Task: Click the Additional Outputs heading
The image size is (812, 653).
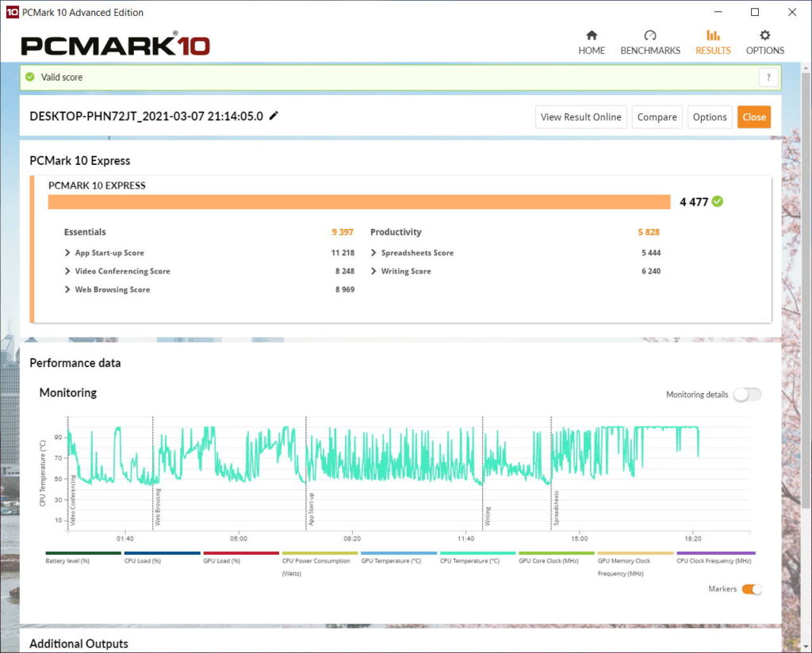Action: [79, 643]
